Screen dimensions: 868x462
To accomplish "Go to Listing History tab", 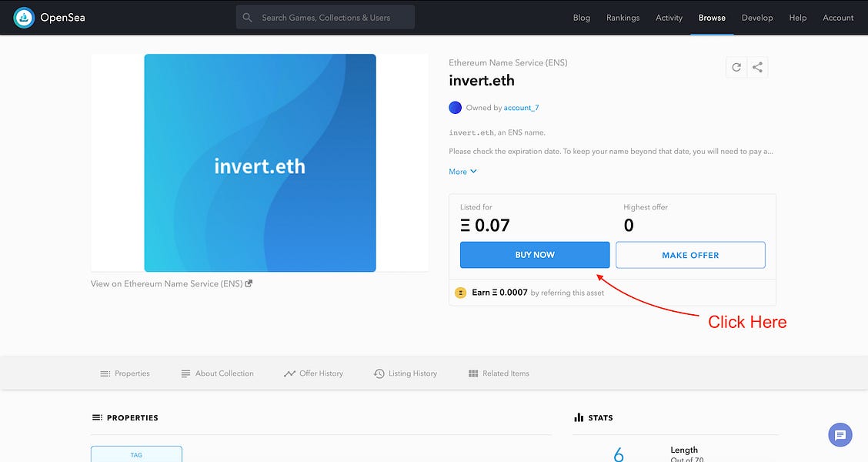I will [406, 373].
